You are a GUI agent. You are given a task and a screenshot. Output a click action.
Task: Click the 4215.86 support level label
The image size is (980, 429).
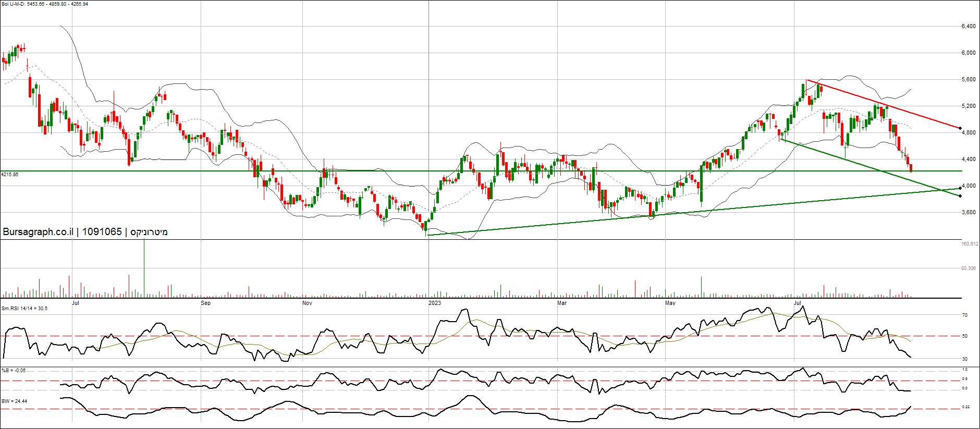point(10,175)
